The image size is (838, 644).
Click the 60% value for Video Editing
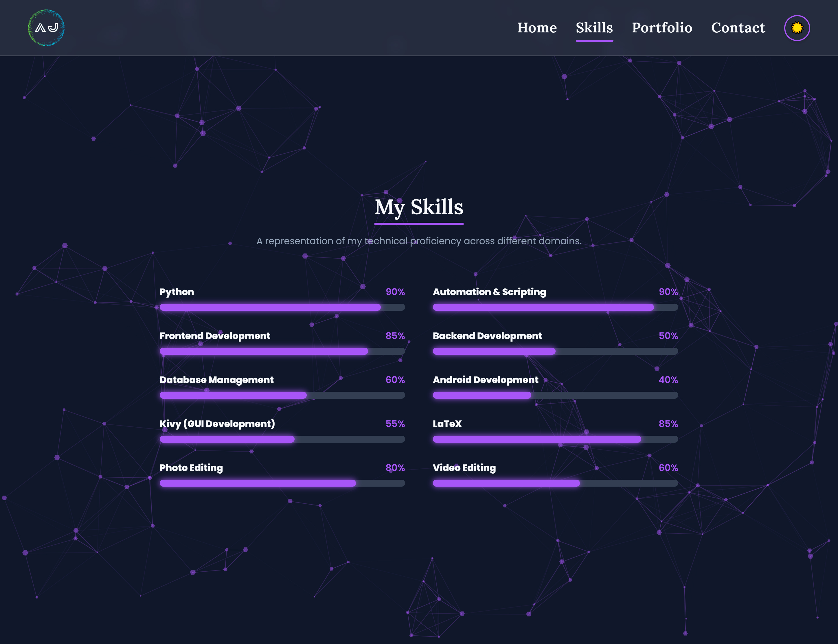pos(668,468)
